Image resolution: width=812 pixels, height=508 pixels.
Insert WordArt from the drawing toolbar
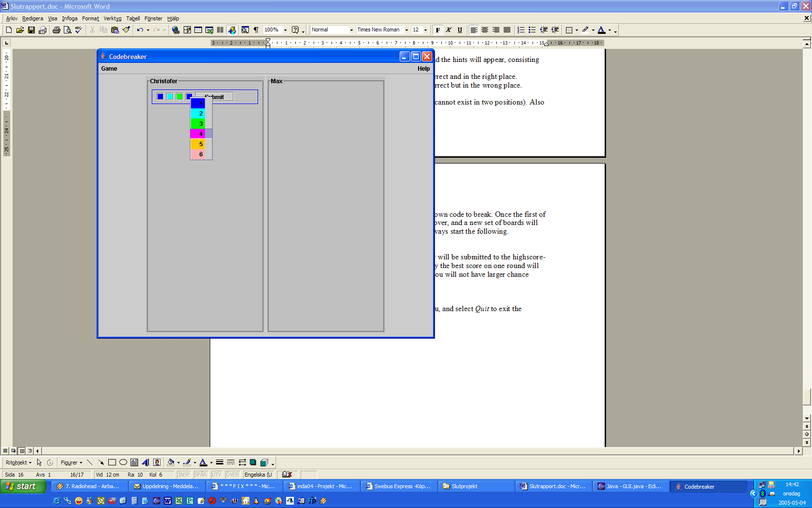click(145, 463)
